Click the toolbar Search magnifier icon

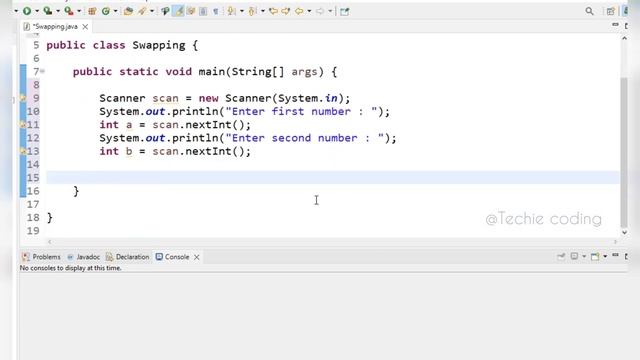click(x=589, y=11)
